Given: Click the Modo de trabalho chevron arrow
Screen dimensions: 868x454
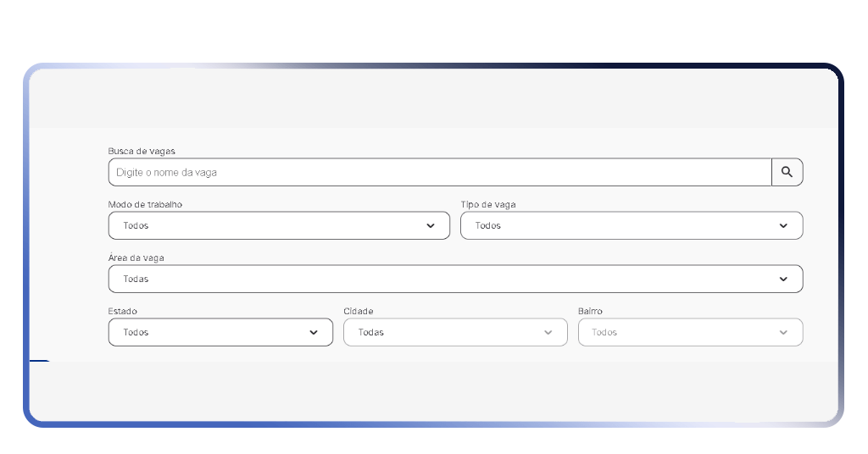Looking at the screenshot, I should (x=431, y=226).
